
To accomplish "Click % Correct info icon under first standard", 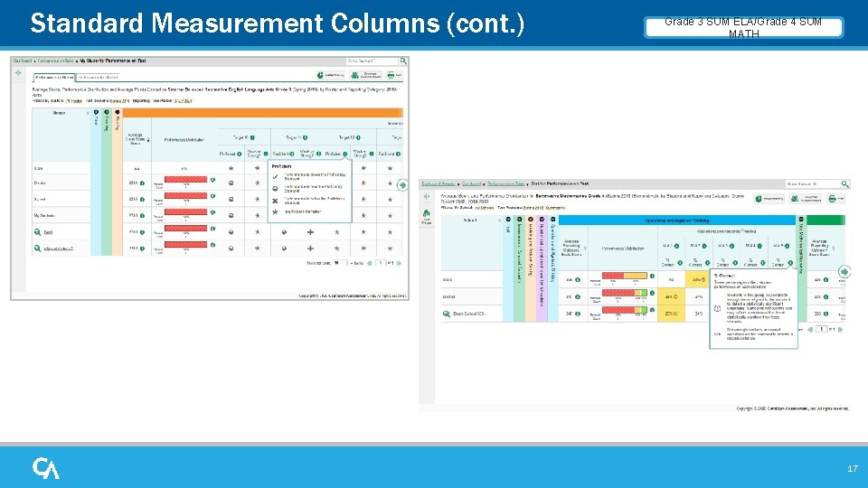I will (680, 263).
